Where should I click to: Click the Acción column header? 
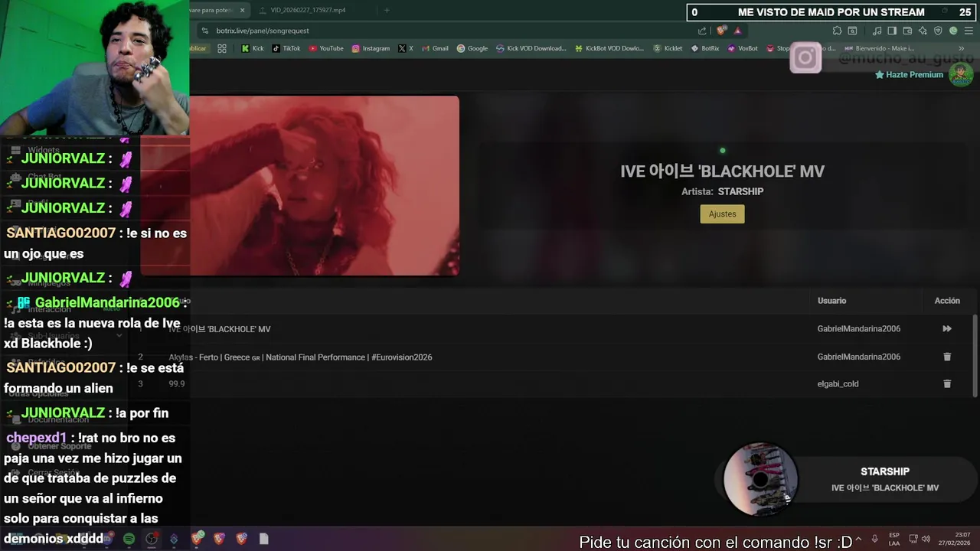tap(947, 301)
